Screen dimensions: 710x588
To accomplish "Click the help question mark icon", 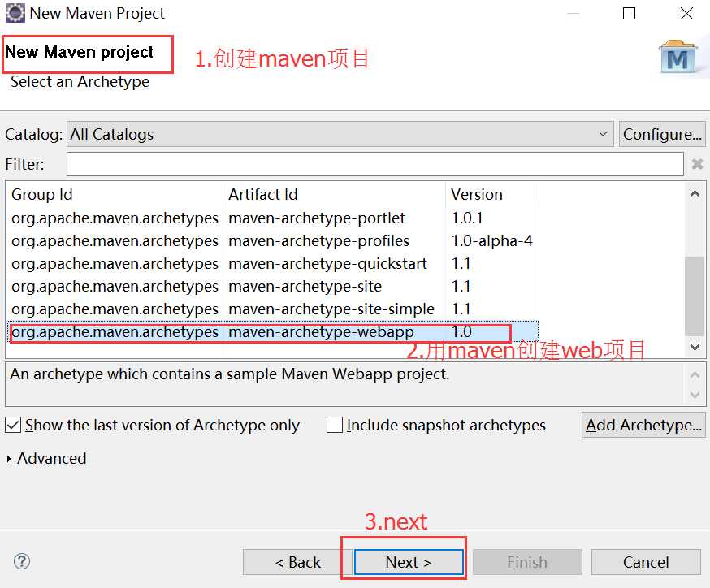I will coord(22,561).
